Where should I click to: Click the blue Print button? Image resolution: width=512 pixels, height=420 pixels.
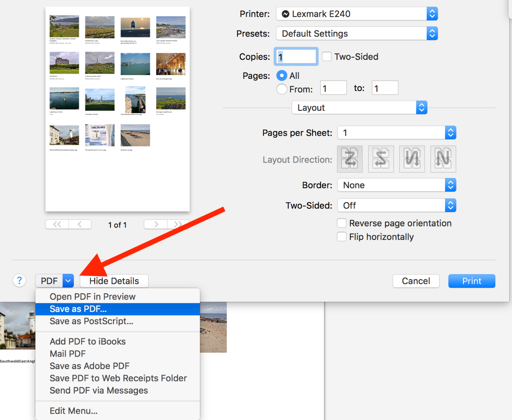[x=472, y=281]
